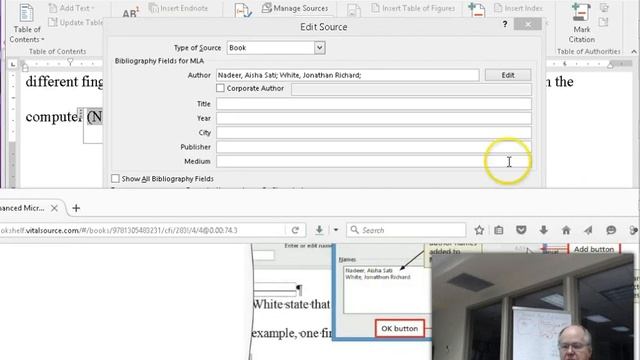Click the Year field
This screenshot has width=640, height=360.
[x=374, y=118]
